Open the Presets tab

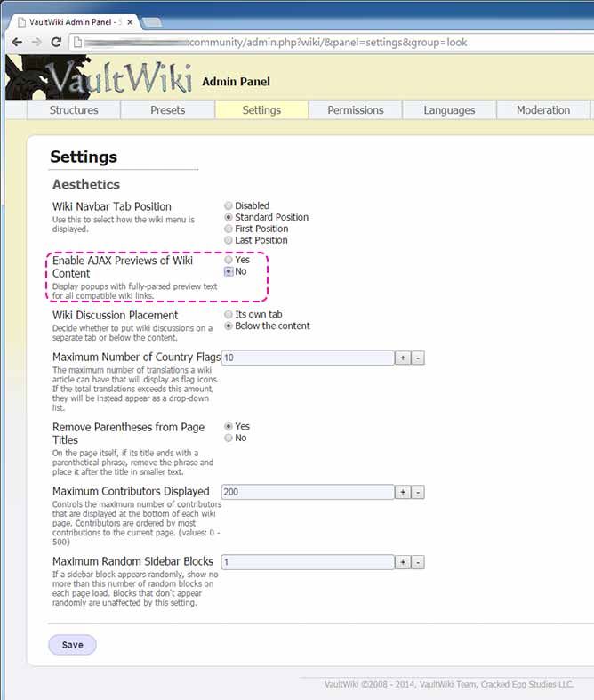coord(168,109)
